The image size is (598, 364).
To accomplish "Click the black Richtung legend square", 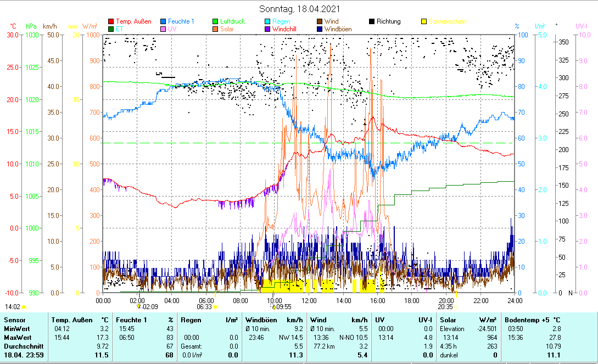I will coord(372,21).
